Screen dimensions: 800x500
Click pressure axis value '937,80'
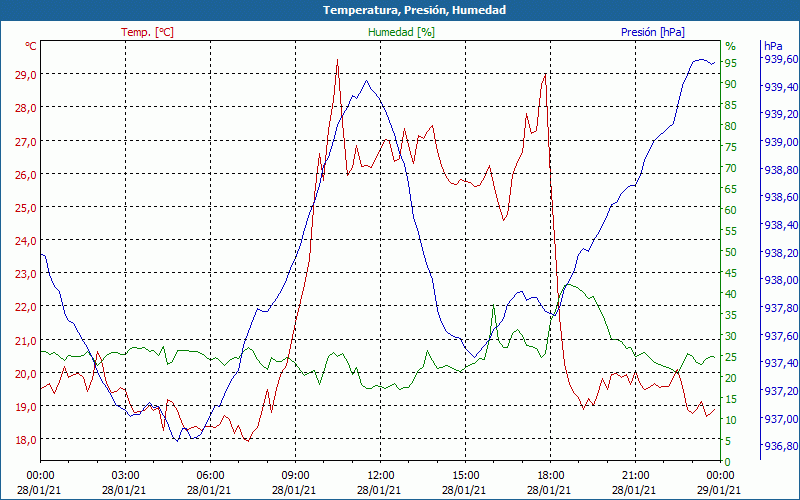[781, 308]
